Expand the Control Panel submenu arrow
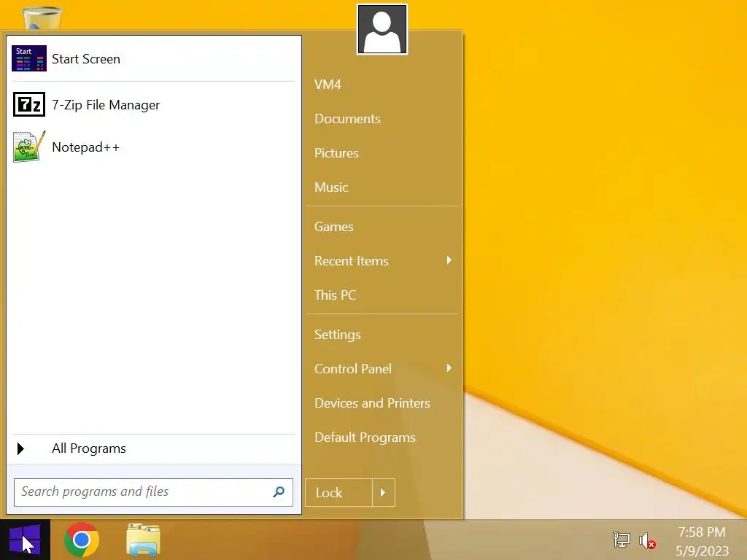Viewport: 747px width, 560px height. coord(449,368)
